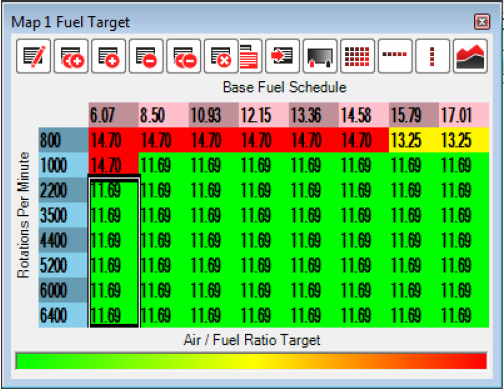Click the horizontal dashed row icon
This screenshot has height=390, width=504.
click(x=395, y=56)
